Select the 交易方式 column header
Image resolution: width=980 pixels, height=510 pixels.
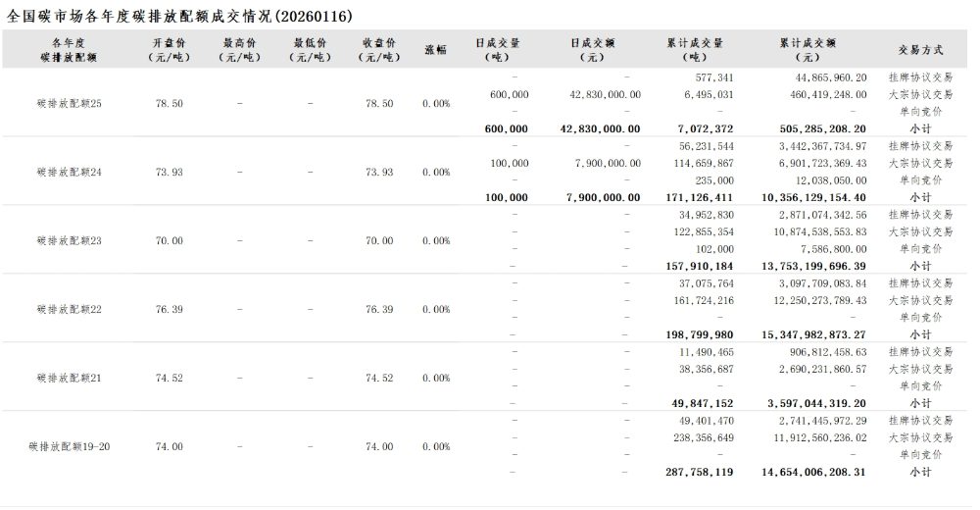[x=920, y=49]
